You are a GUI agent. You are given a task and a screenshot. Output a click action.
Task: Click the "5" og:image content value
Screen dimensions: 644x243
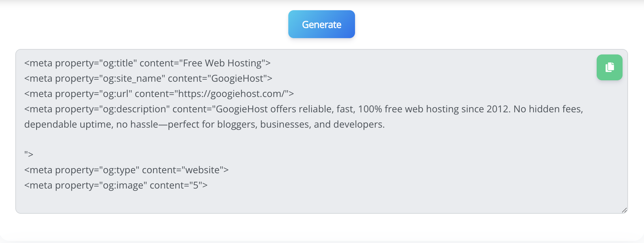tap(196, 185)
